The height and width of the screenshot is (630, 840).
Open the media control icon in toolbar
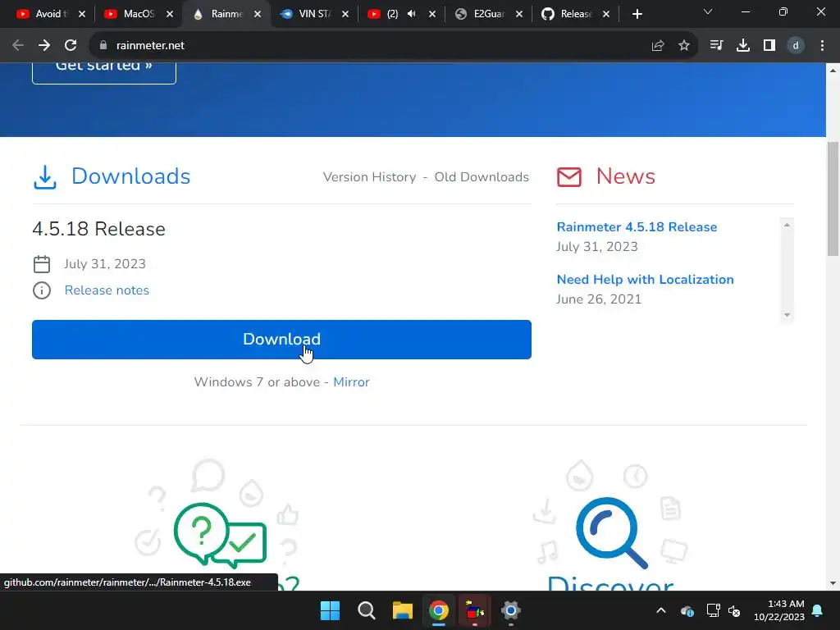716,46
